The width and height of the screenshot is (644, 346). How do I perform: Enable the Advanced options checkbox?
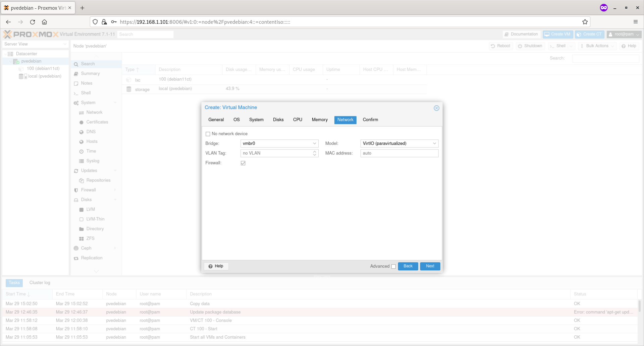[x=393, y=266]
